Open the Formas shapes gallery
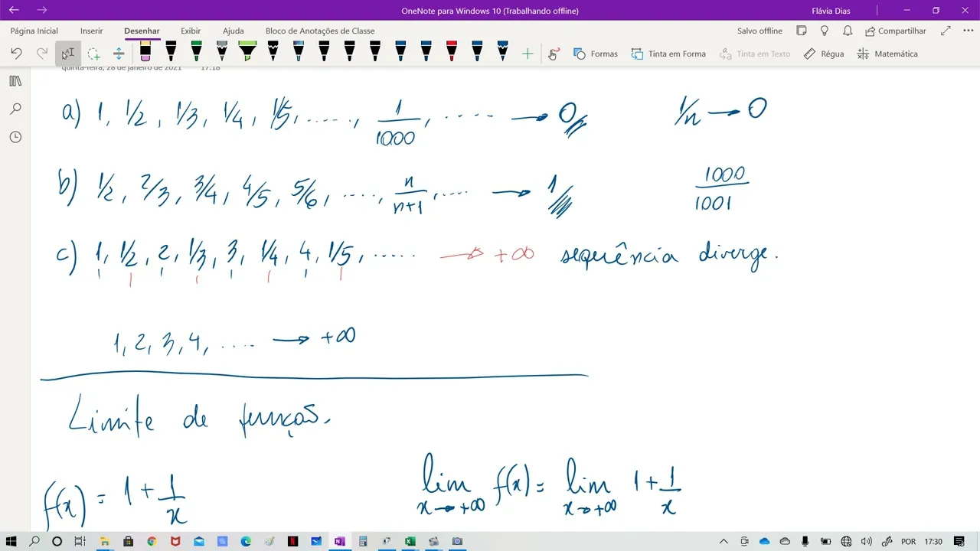 click(595, 54)
